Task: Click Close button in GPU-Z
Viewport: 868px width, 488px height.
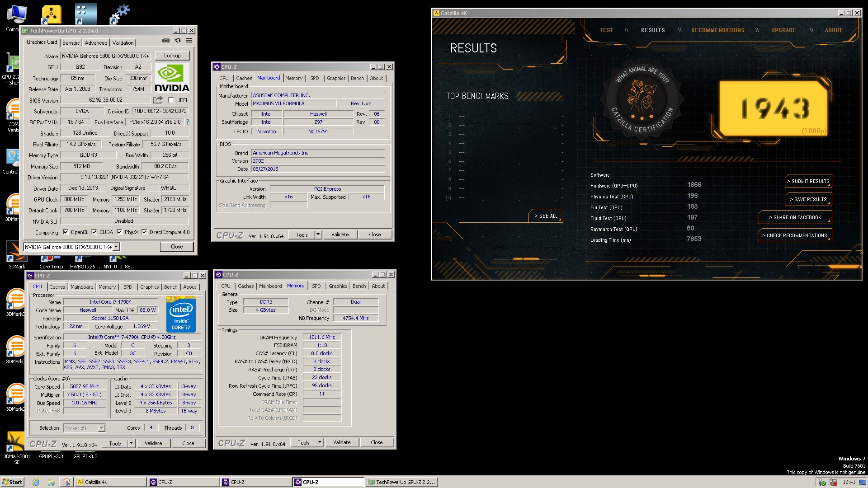Action: coord(177,247)
